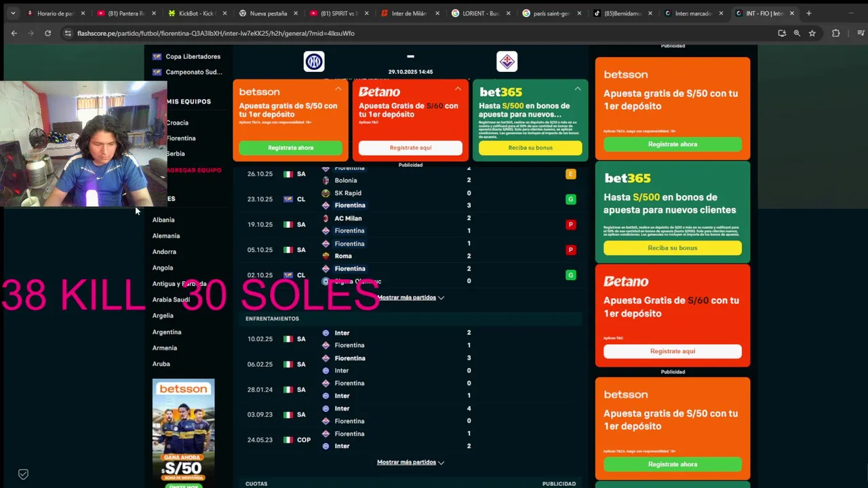
Task: Open site info icon in address bar
Action: [68, 33]
